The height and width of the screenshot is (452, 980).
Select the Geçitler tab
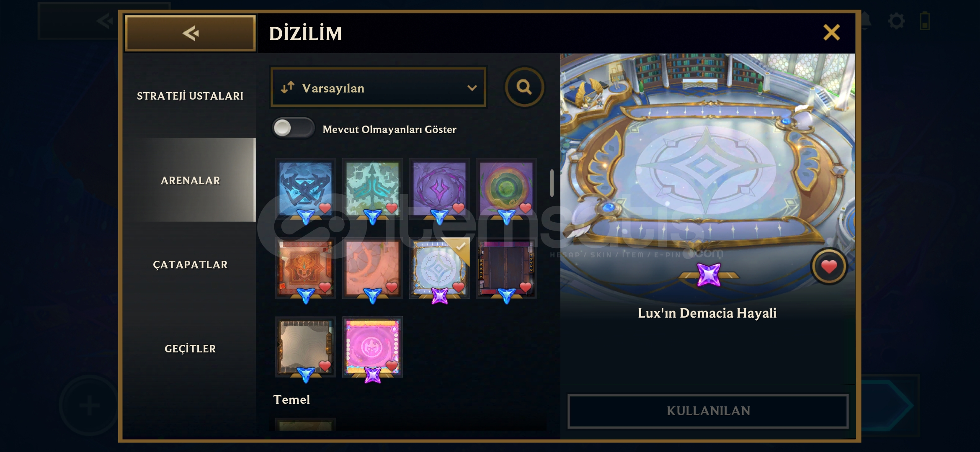[x=190, y=349]
